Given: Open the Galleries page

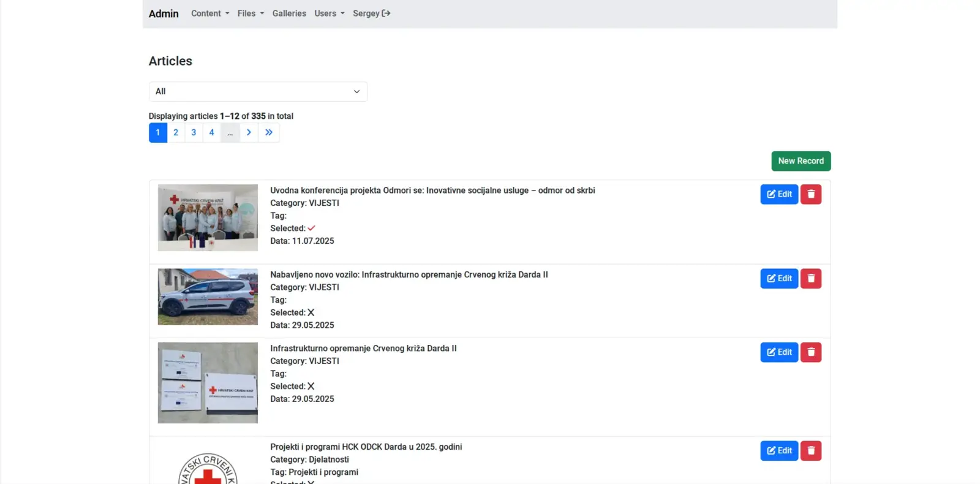Looking at the screenshot, I should coord(289,13).
